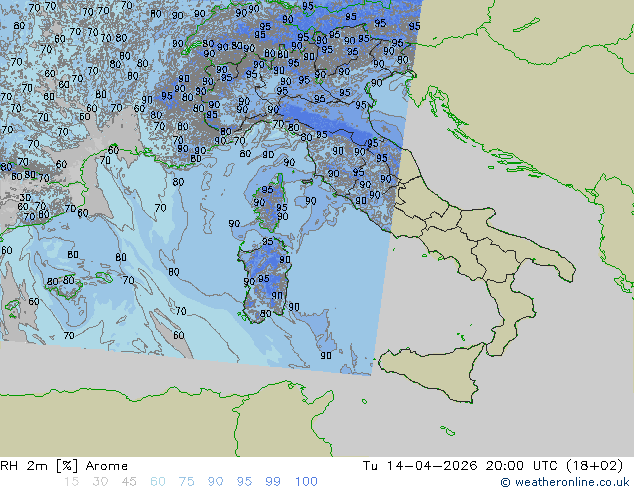Click the 'Tu 14-04-2026' date text
Screen dimensions: 634x490
pyautogui.click(x=420, y=466)
